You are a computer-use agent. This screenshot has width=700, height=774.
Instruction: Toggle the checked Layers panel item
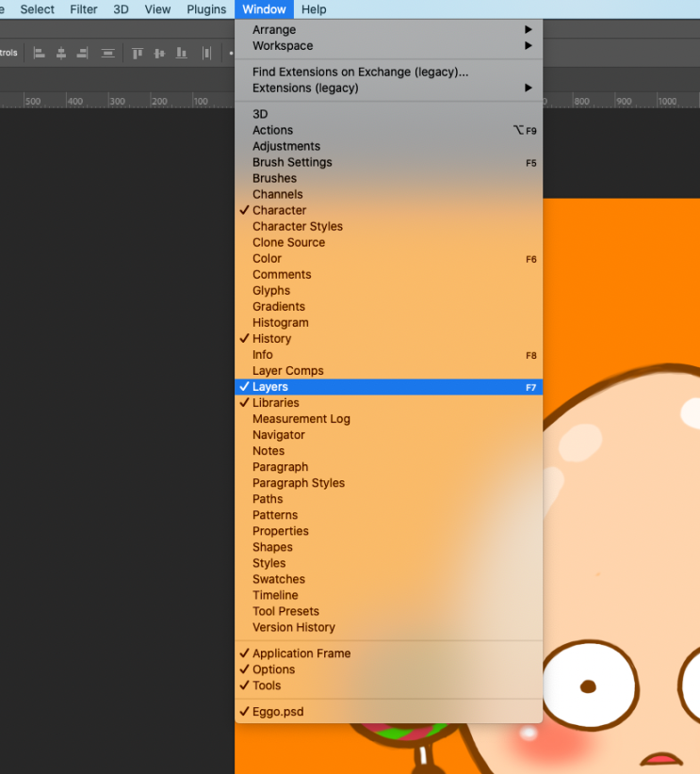(x=388, y=387)
